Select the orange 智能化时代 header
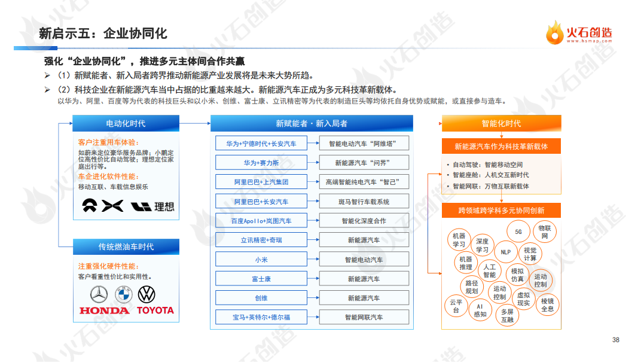Viewport: 644px width, 362px height. (501, 123)
